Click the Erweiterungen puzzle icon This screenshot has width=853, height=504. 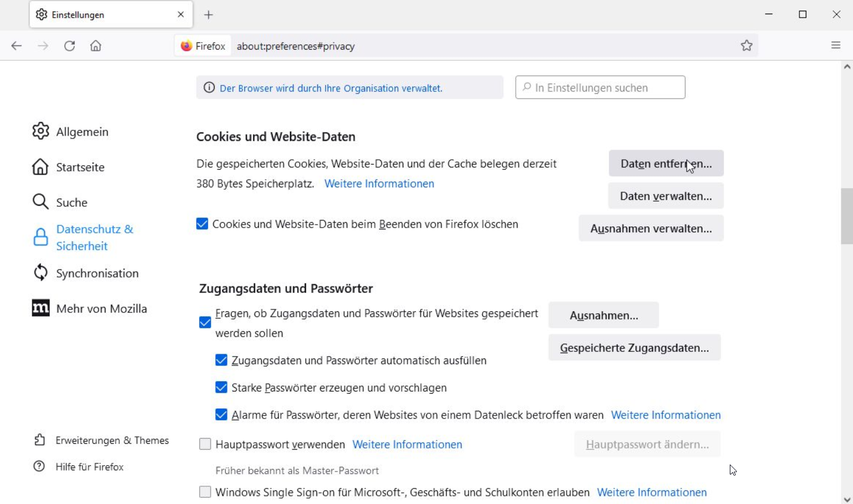(x=39, y=440)
